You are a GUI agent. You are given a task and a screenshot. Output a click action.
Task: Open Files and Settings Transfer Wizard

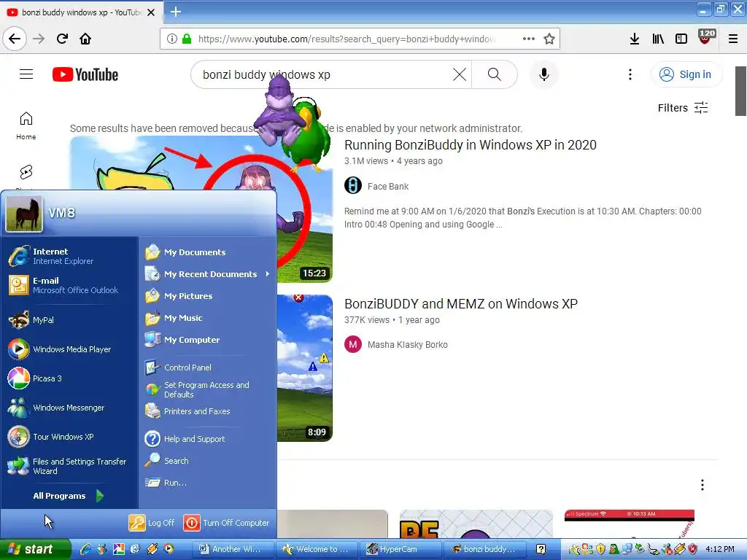click(69, 466)
